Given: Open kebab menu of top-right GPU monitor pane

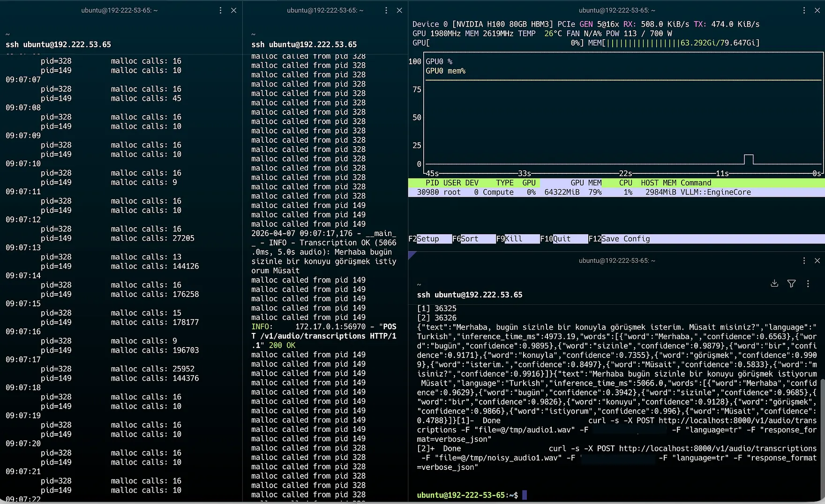Looking at the screenshot, I should (804, 10).
